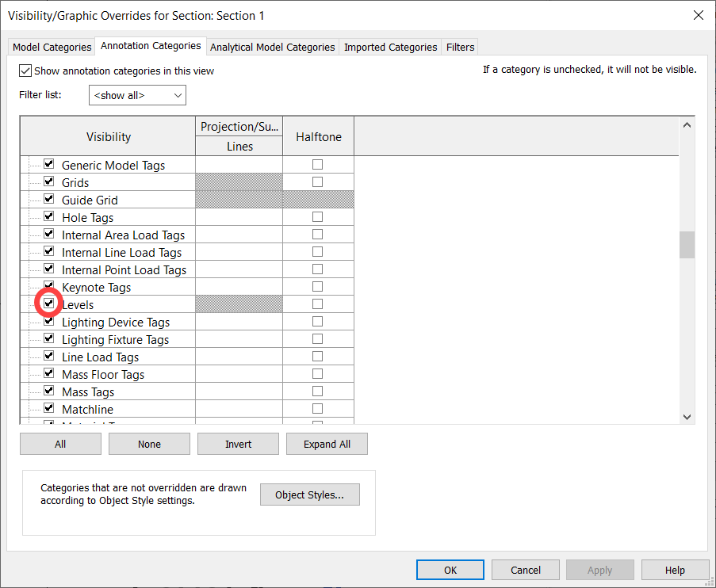
Task: Toggle Hole Tags visibility checkbox
Action: pos(49,216)
